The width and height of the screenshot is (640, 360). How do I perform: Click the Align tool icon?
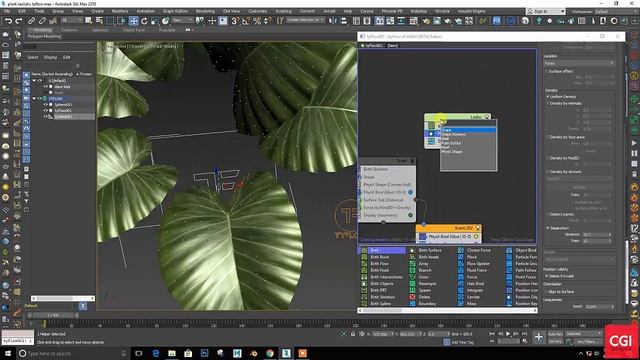[x=344, y=21]
